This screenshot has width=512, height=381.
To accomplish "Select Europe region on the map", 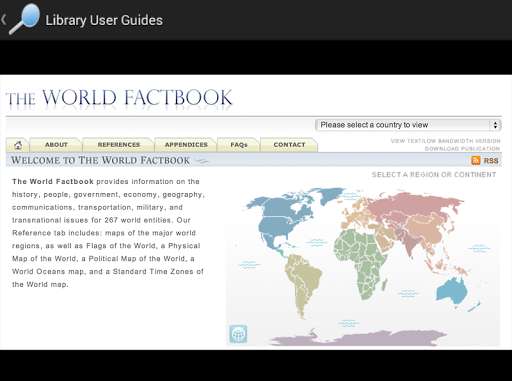I will point(355,215).
